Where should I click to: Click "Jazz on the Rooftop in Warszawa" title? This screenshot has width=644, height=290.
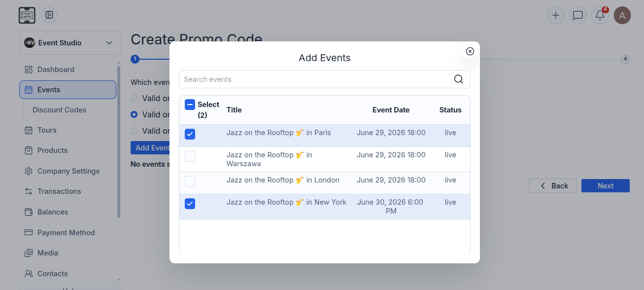(270, 159)
